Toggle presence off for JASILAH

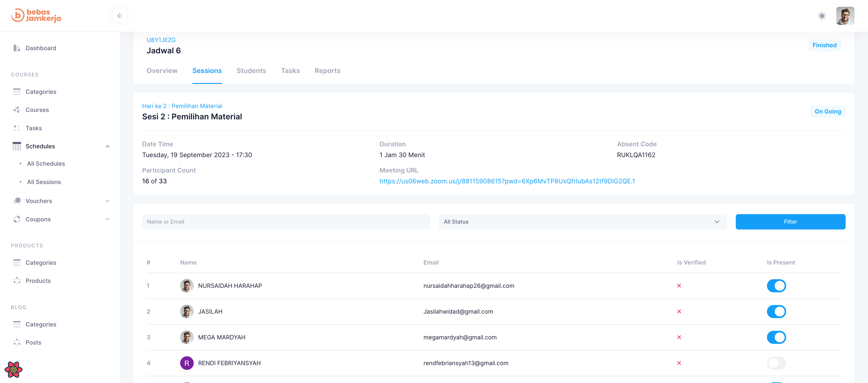[776, 312]
